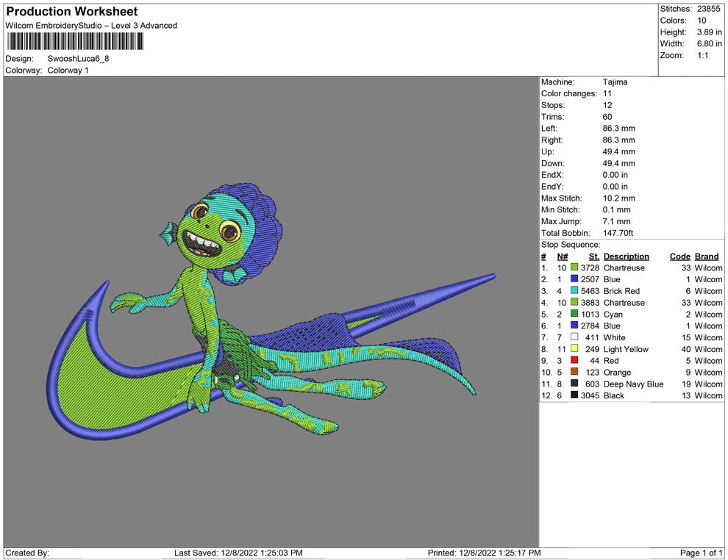Click the Production Worksheet title
Screen dimensions: 728x560
(72, 12)
